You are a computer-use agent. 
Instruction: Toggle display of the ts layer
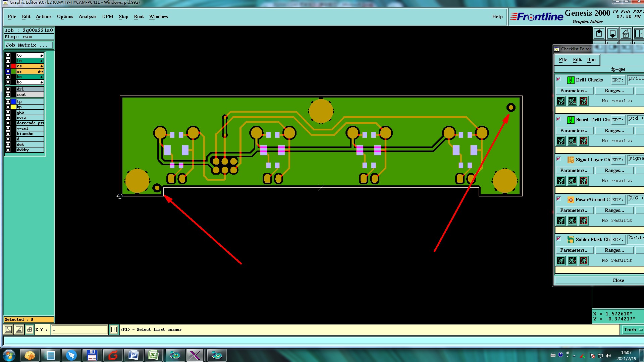pos(8,61)
